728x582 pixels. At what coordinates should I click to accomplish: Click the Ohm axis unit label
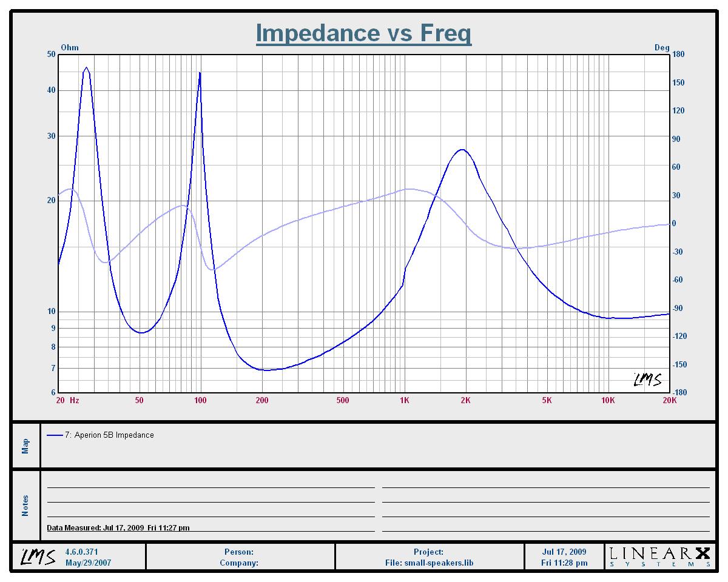coord(70,48)
